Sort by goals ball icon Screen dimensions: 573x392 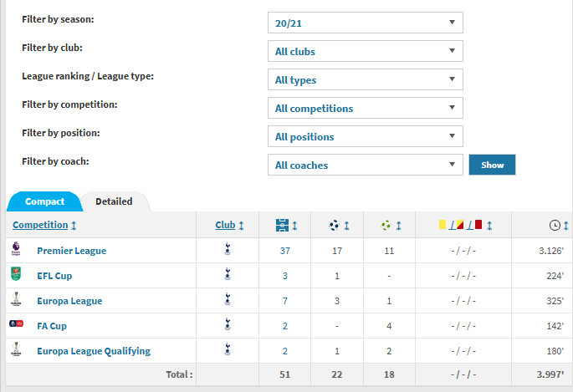335,225
